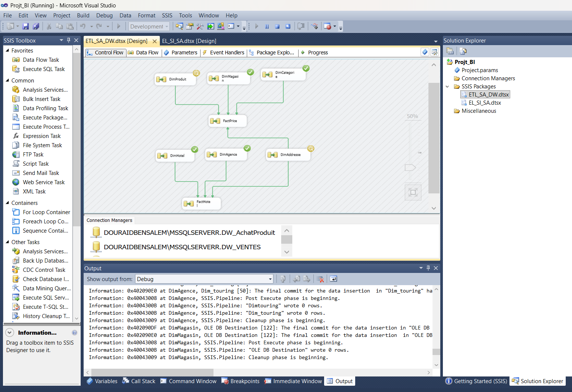The width and height of the screenshot is (572, 392).
Task: Open the Solution Explorer toolbar icon
Action: pyautogui.click(x=179, y=26)
